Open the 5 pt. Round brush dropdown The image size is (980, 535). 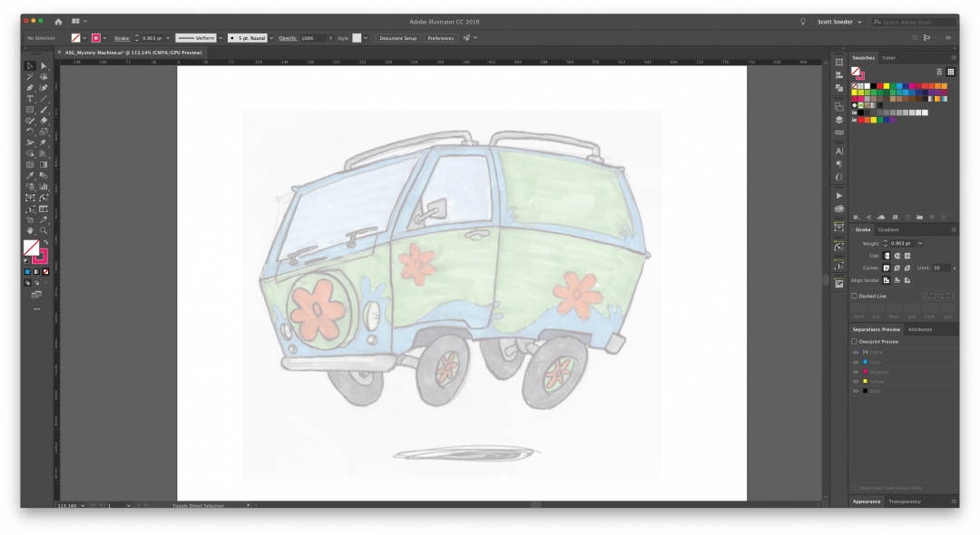(271, 38)
